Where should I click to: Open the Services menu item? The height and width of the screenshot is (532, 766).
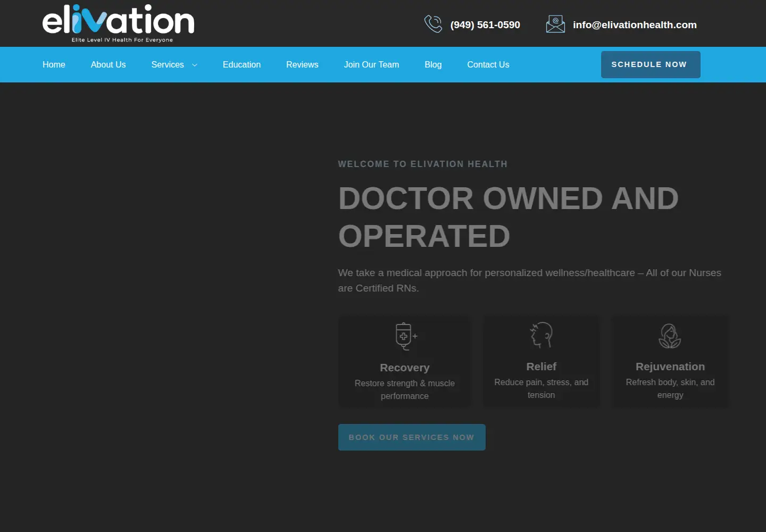168,64
